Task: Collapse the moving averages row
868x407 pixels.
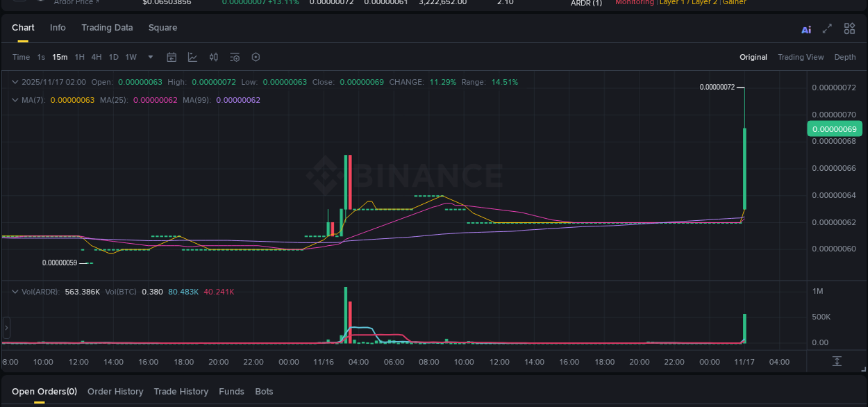Action: [x=14, y=99]
